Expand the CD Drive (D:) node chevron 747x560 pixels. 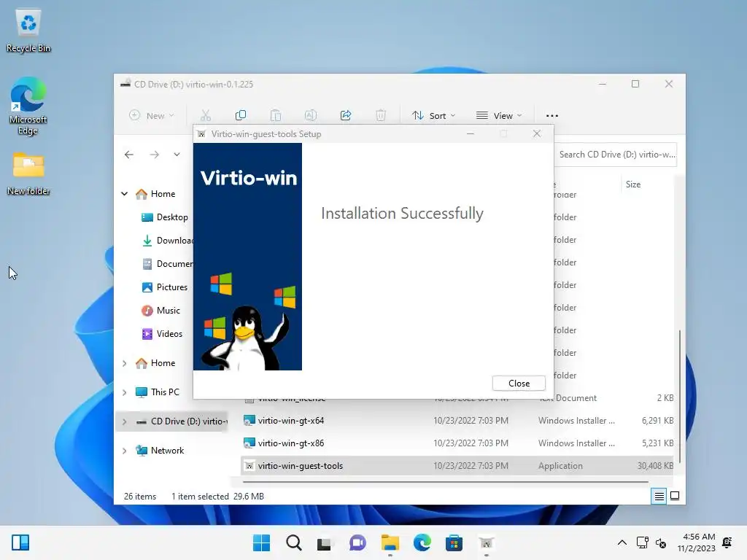[124, 422]
